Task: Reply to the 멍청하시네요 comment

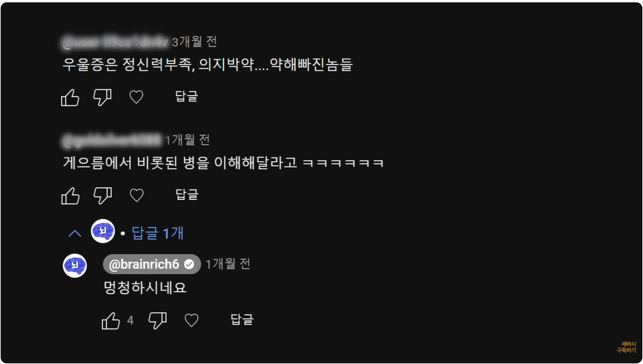Action: (242, 320)
